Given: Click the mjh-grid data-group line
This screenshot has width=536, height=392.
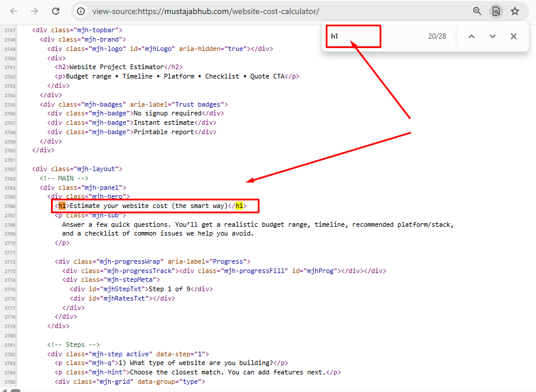Looking at the screenshot, I should [x=130, y=381].
